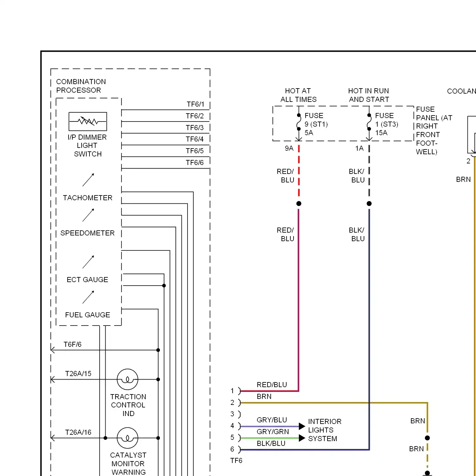Select the FUEL GAUGE label

pyautogui.click(x=88, y=315)
